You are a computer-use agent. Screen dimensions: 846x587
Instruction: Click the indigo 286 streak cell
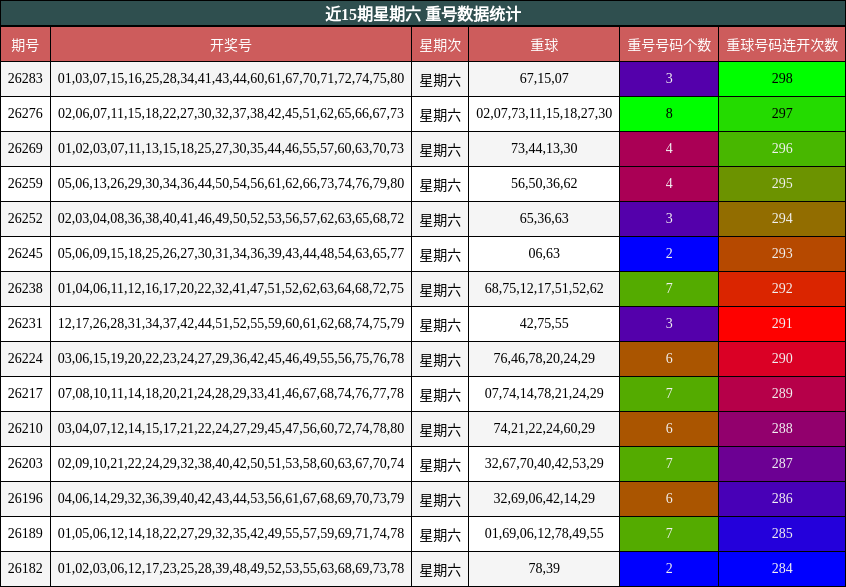pos(782,499)
